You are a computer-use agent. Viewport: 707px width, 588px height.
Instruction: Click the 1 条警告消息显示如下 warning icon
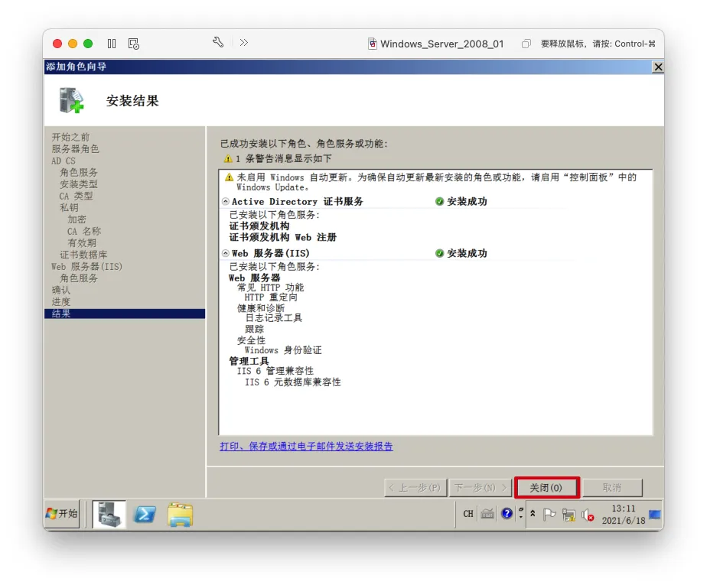pos(228,158)
